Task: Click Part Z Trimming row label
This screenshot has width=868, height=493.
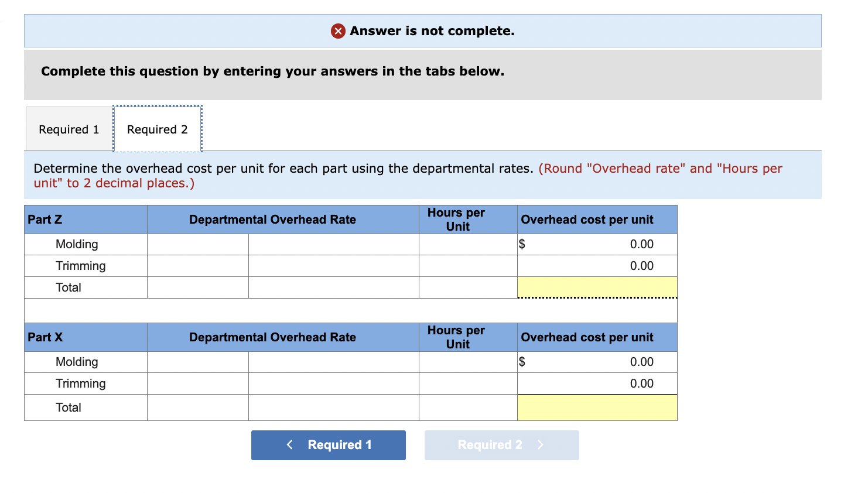Action: click(81, 266)
